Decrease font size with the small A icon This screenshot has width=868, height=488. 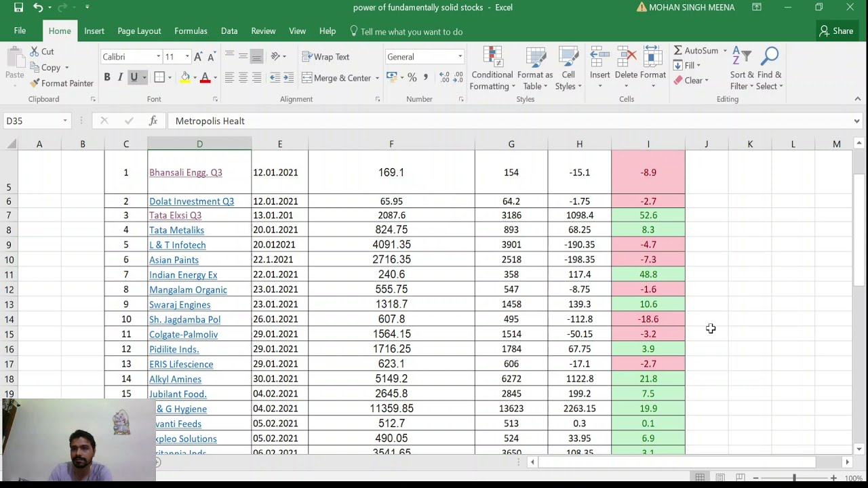[211, 57]
